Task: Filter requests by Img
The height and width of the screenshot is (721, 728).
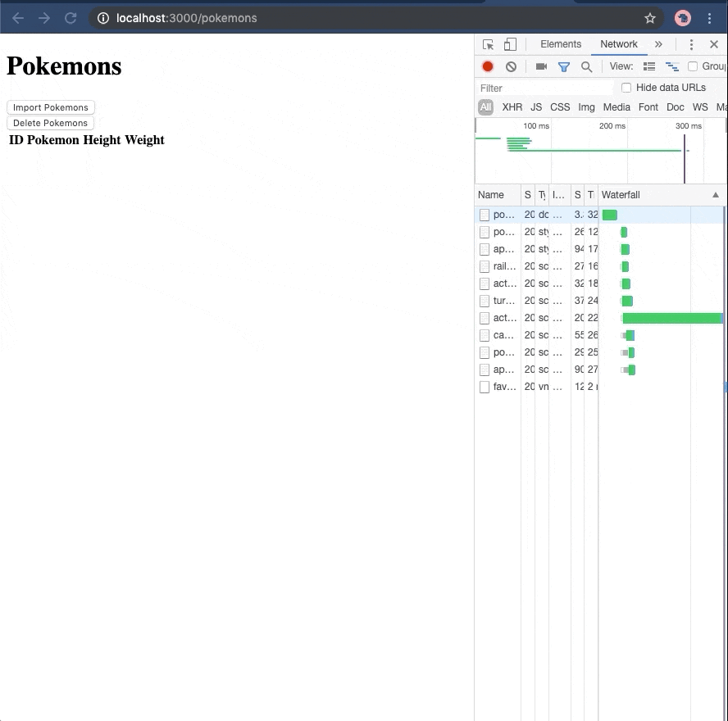Action: pos(586,107)
